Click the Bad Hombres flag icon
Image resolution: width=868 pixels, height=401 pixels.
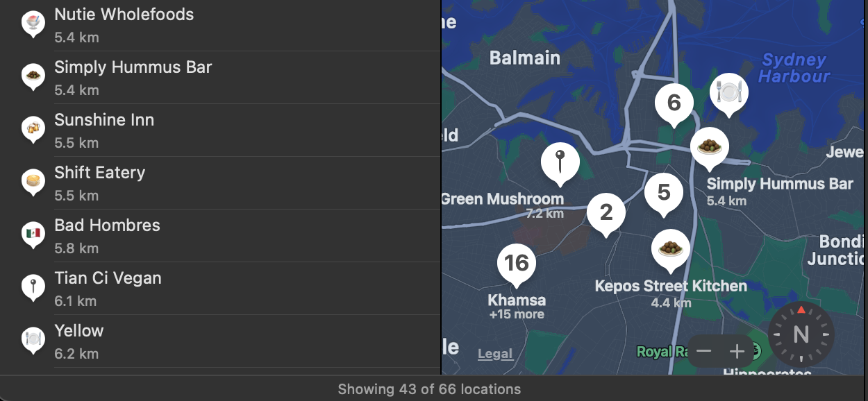[33, 235]
